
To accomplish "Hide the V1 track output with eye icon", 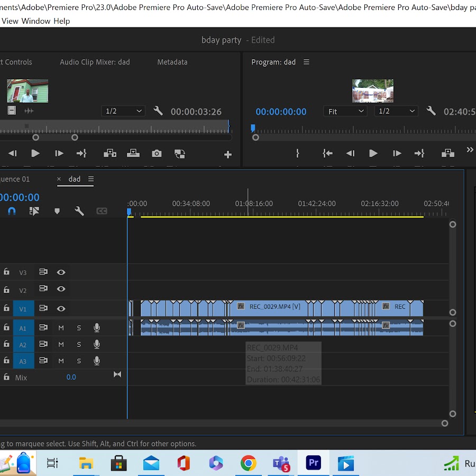I will click(x=61, y=309).
